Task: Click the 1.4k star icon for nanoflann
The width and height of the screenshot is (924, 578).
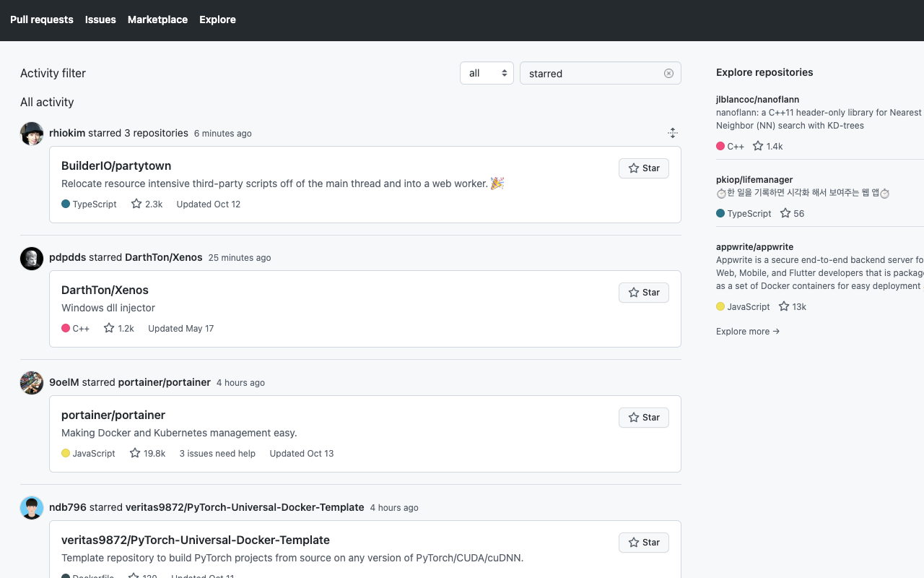Action: pyautogui.click(x=758, y=146)
